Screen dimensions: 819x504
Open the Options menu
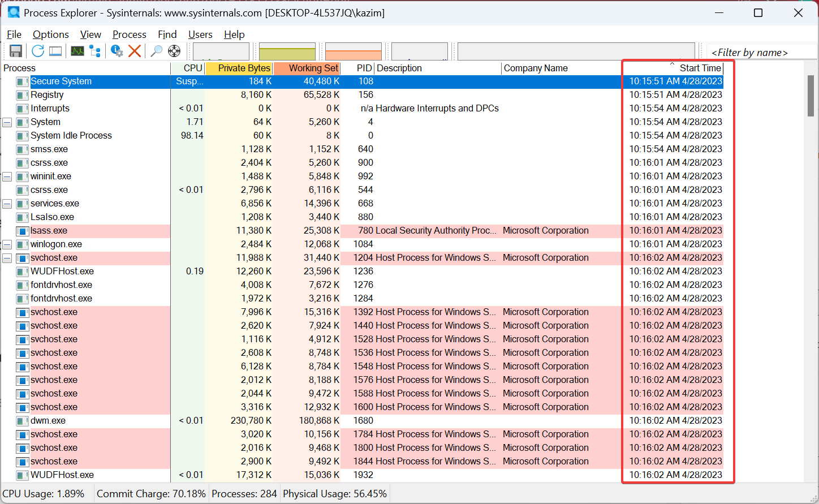click(51, 35)
